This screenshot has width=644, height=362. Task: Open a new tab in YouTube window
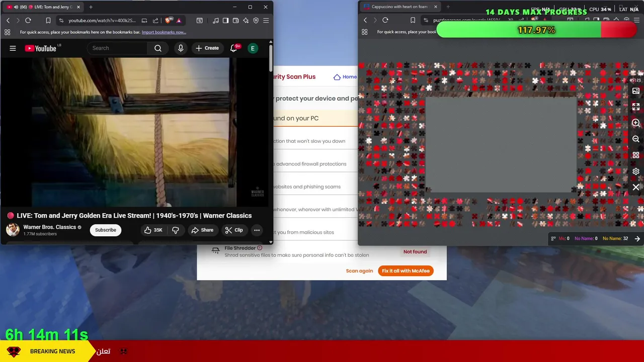coord(91,7)
